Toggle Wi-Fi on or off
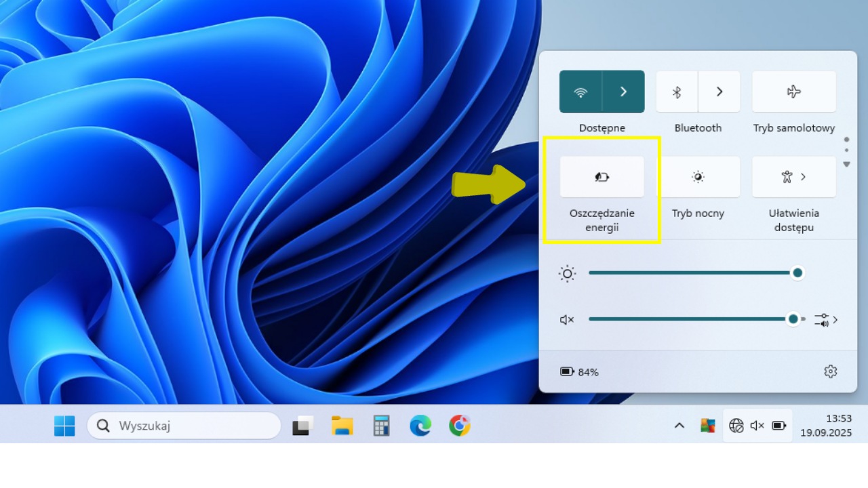This screenshot has width=868, height=488. click(580, 92)
